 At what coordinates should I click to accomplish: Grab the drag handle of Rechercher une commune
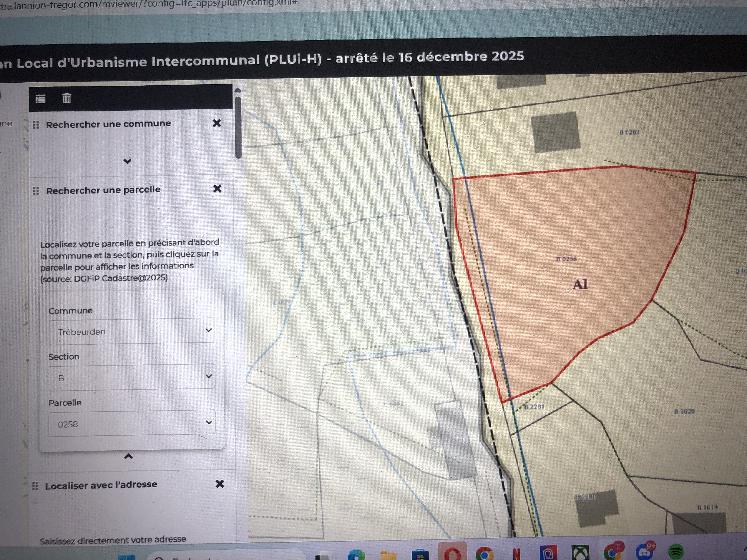point(36,125)
